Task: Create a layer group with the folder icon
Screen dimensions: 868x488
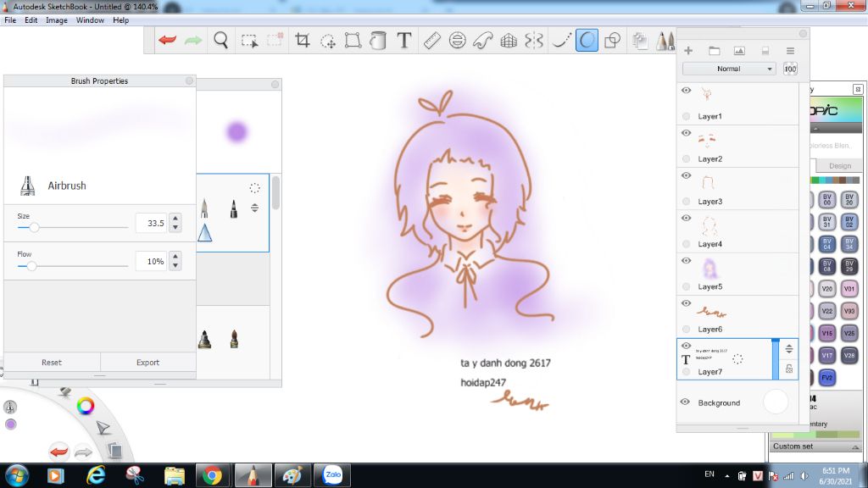Action: coord(714,51)
